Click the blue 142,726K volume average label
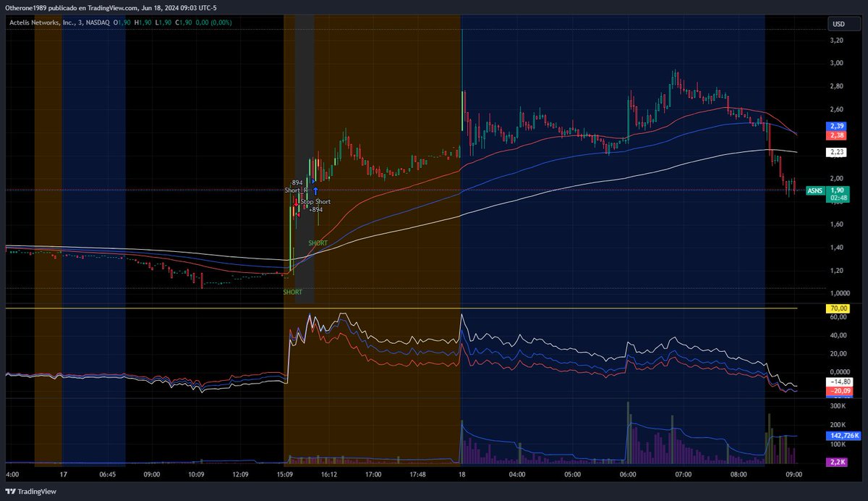This screenshot has width=868, height=501. pos(843,437)
